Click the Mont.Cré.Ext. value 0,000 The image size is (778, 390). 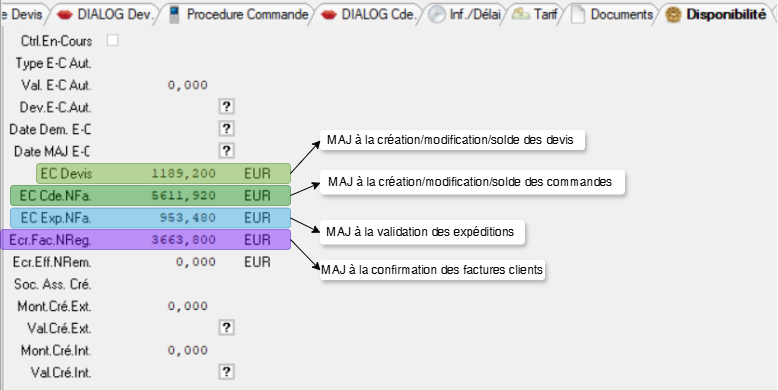point(188,306)
